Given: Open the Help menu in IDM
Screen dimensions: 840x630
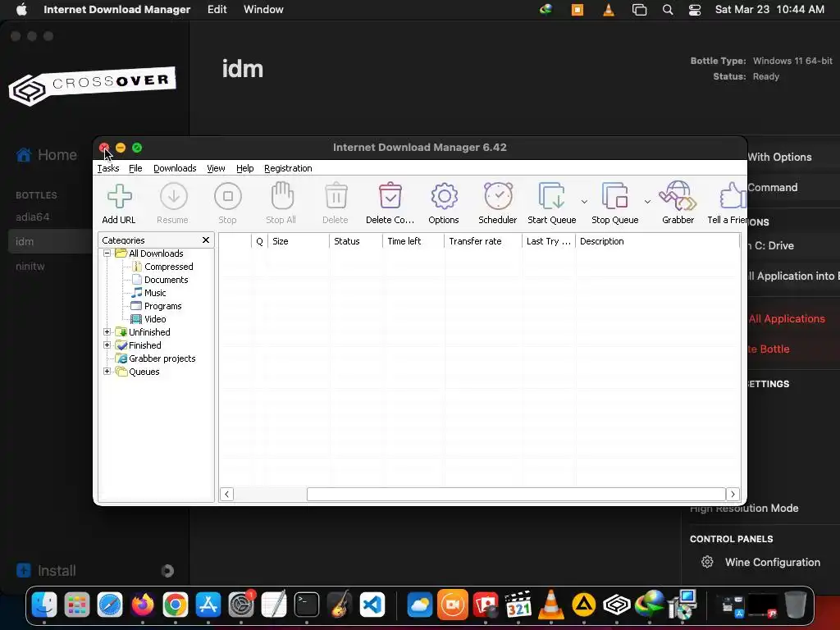Looking at the screenshot, I should click(x=244, y=168).
